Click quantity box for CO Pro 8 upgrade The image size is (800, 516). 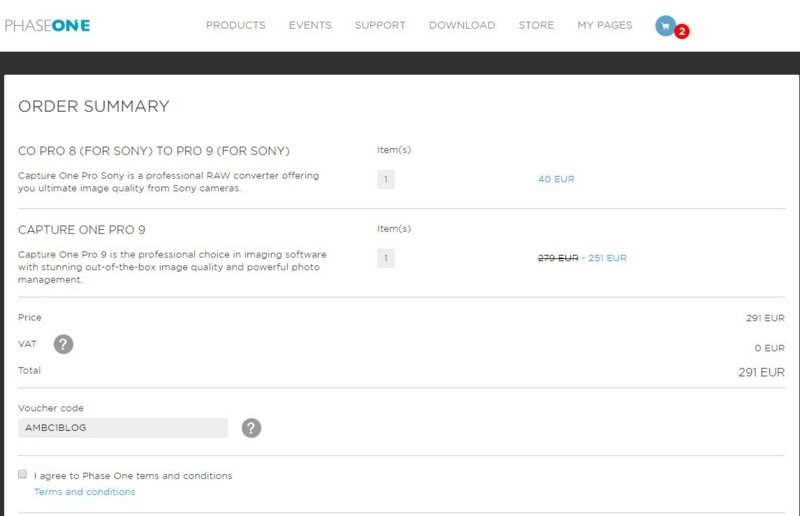click(x=386, y=179)
